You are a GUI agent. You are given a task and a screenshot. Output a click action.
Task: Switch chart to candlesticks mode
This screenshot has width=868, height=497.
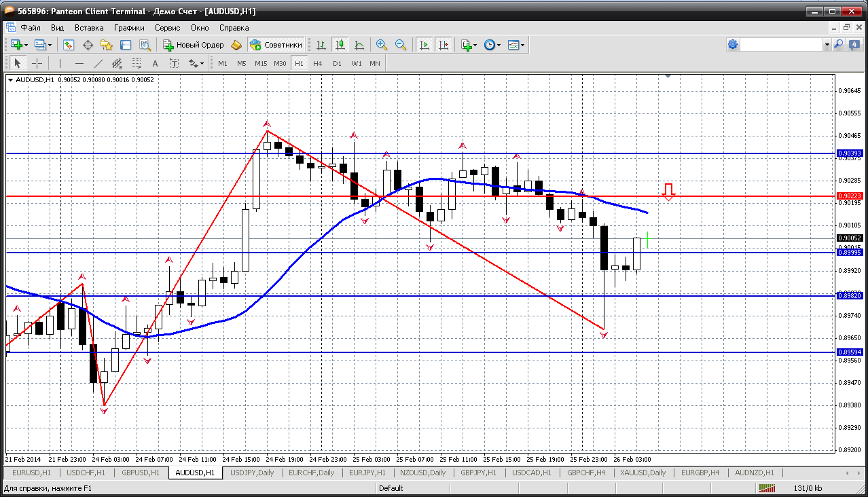pos(340,45)
